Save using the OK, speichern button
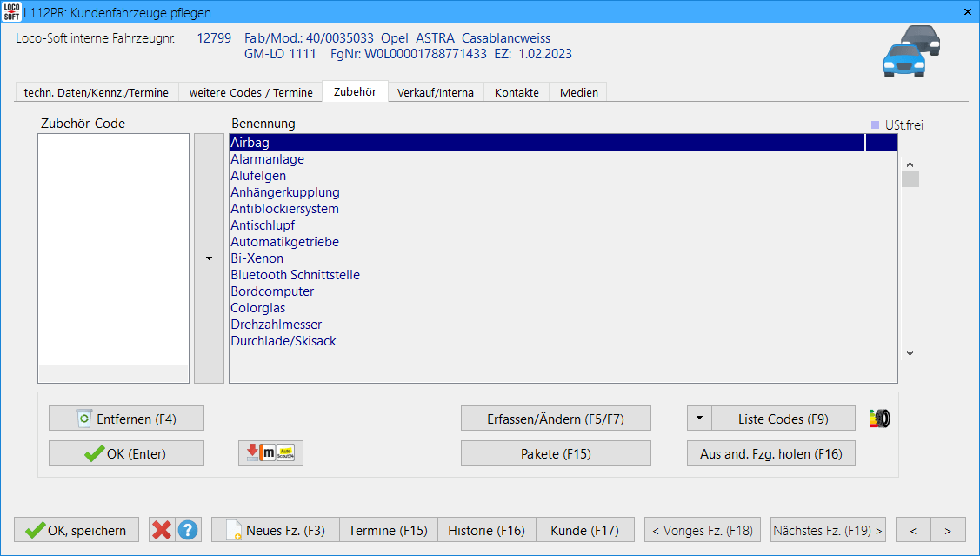The width and height of the screenshot is (980, 556). click(x=77, y=530)
